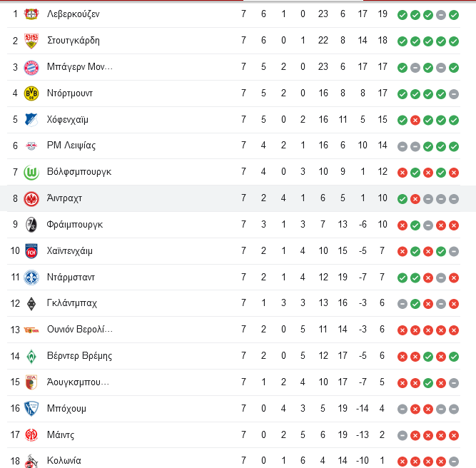Click the Bayern Munich club crest
The width and height of the screenshot is (476, 468).
[x=31, y=67]
